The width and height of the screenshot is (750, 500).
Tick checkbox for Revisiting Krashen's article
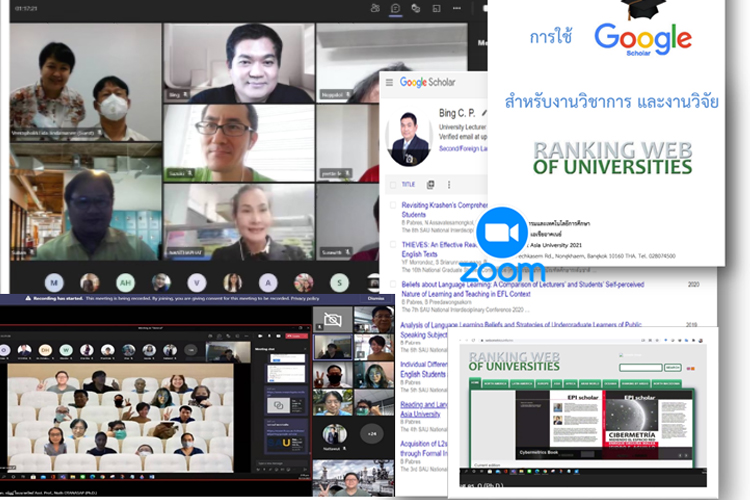[393, 205]
